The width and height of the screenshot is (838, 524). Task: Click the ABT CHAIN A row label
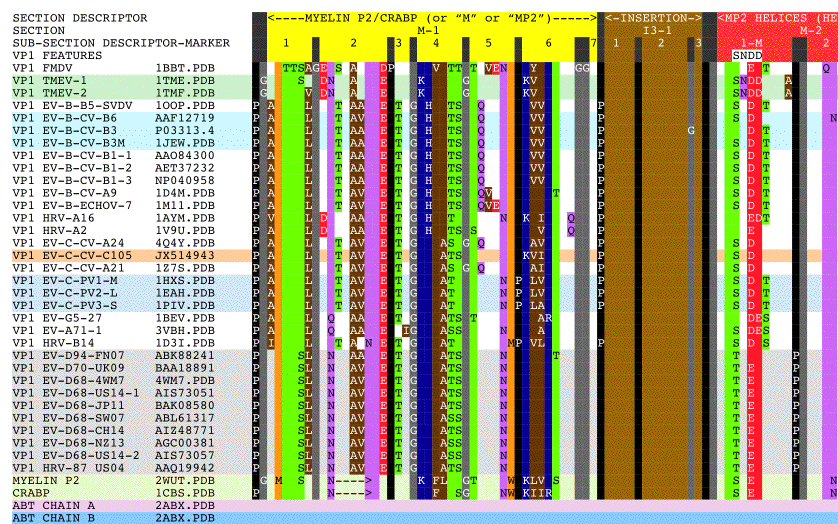(53, 505)
